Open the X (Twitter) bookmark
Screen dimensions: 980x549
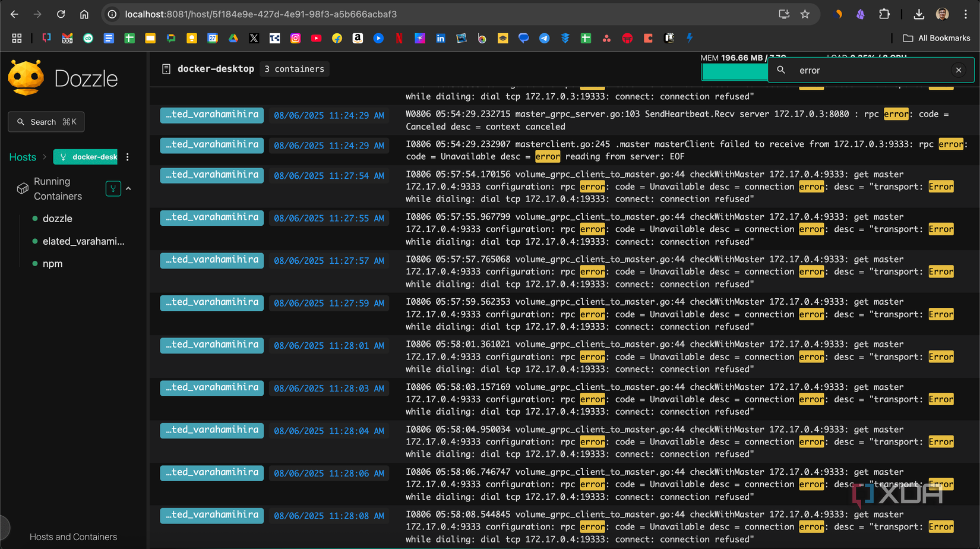pyautogui.click(x=254, y=38)
